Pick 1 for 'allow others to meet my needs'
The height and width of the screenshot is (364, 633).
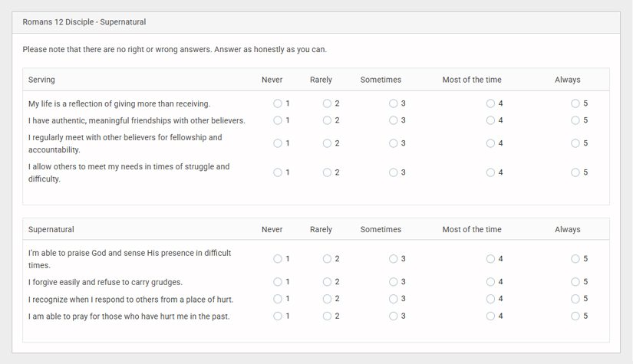pos(278,172)
